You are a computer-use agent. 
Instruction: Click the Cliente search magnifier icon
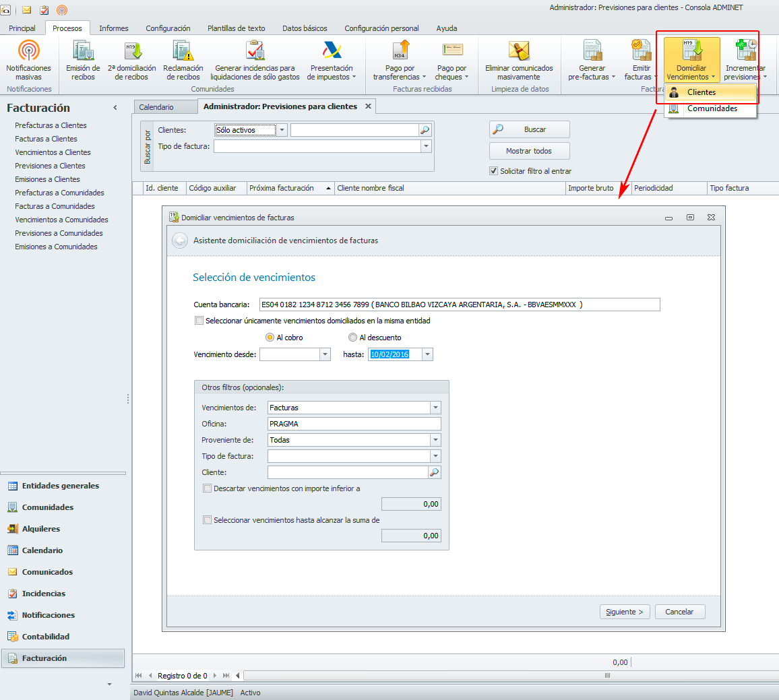pos(435,473)
